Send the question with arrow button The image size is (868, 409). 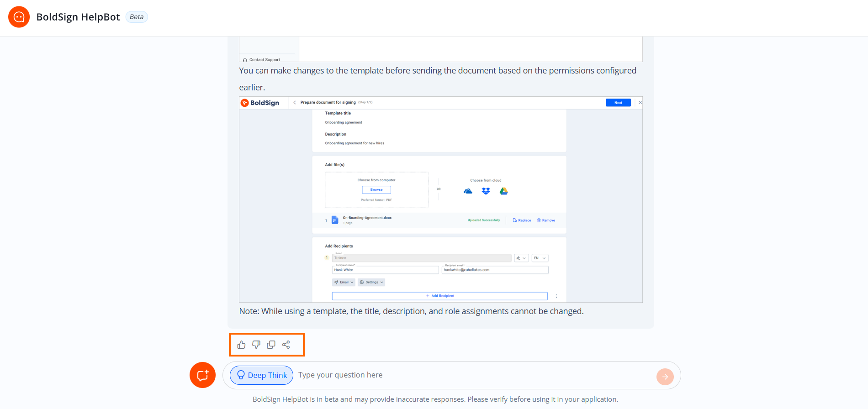coord(665,377)
